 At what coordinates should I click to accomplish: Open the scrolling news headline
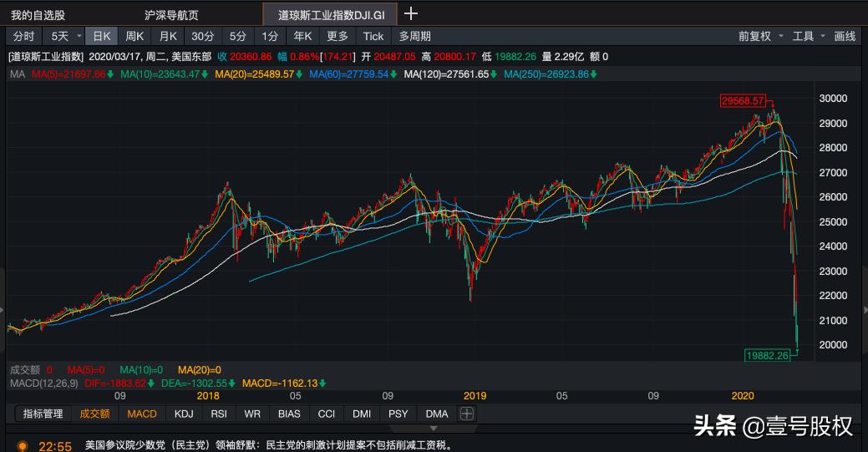(267, 446)
